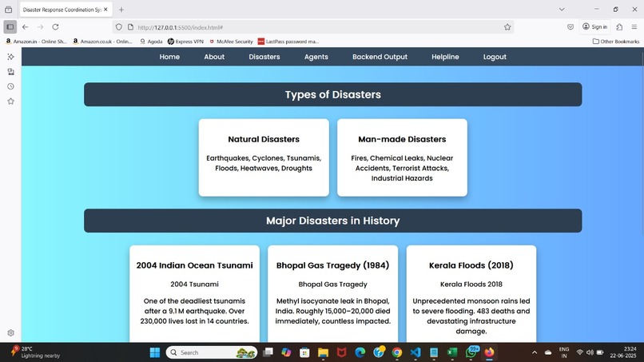
Task: Open a new browser tab
Action: (x=121, y=10)
